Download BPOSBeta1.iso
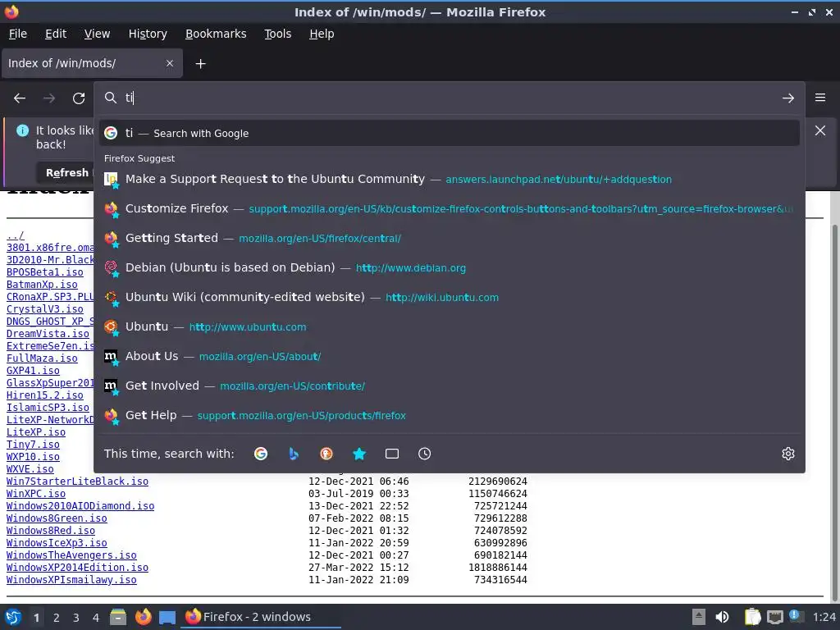The image size is (840, 630). click(45, 272)
